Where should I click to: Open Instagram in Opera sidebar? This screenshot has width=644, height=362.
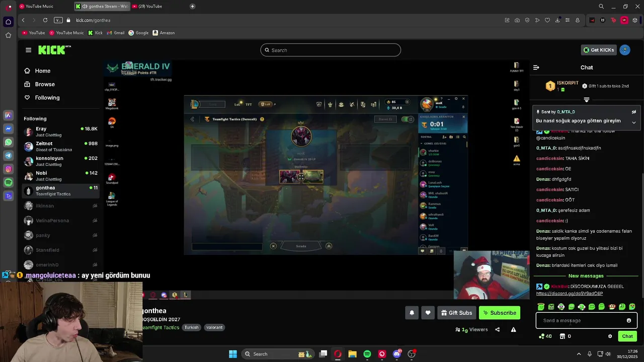pyautogui.click(x=8, y=169)
